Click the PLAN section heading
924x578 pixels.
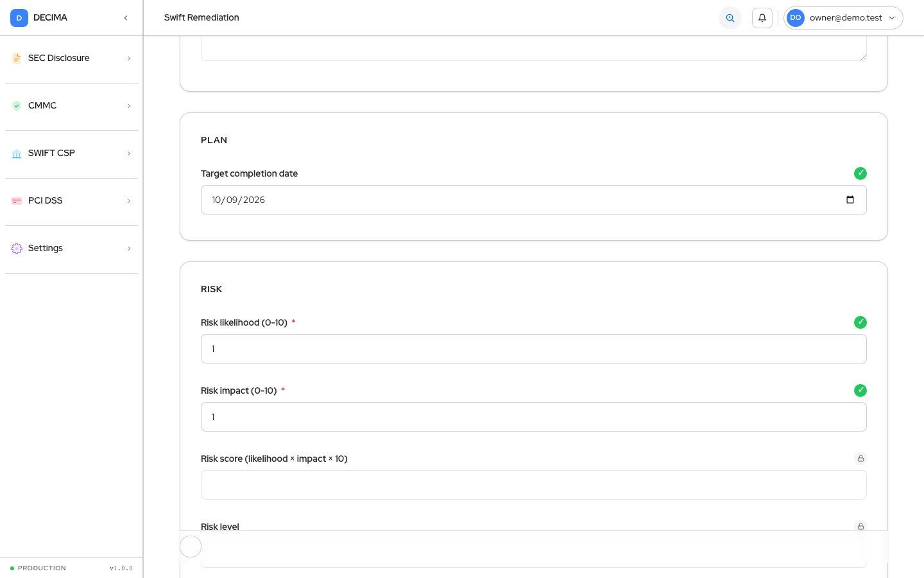coord(214,140)
